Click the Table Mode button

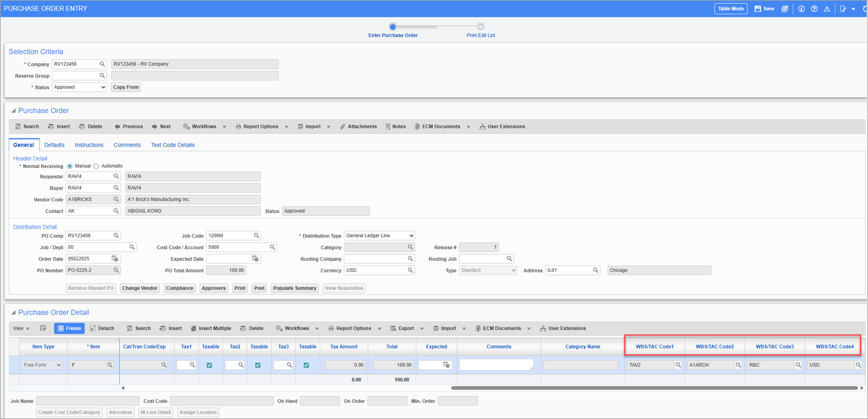click(731, 9)
